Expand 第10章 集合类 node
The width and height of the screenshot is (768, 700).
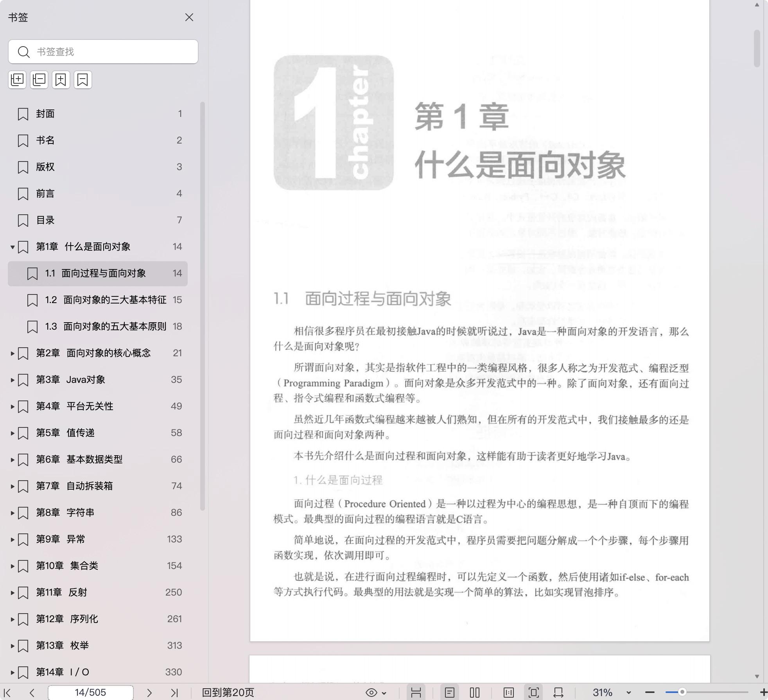13,566
